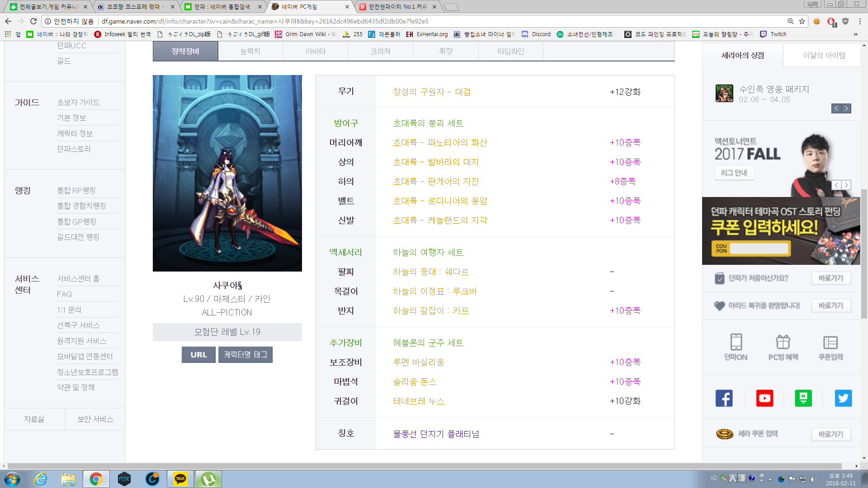868x488 pixels.
Task: Click Windows Start button
Action: click(x=12, y=479)
